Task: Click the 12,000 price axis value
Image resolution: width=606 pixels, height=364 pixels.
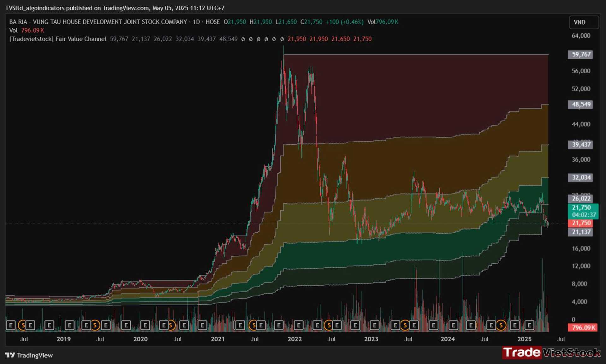Action: click(x=581, y=266)
